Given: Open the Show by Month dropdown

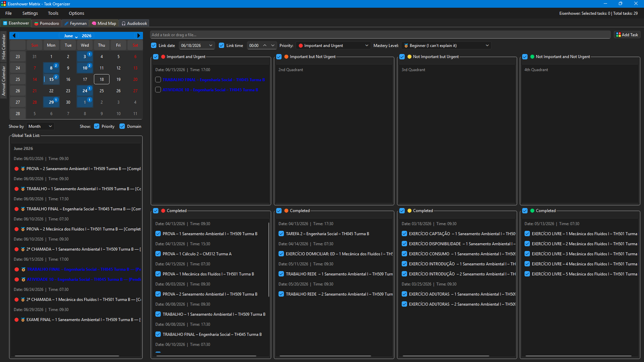Looking at the screenshot, I should [40, 126].
